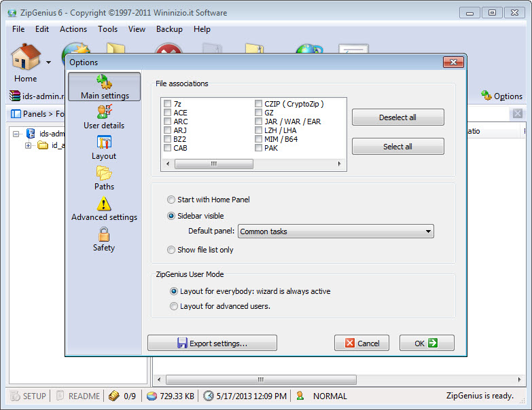Click the ids-admin archive icon in tree
This screenshot has height=410, width=532.
tap(31, 133)
